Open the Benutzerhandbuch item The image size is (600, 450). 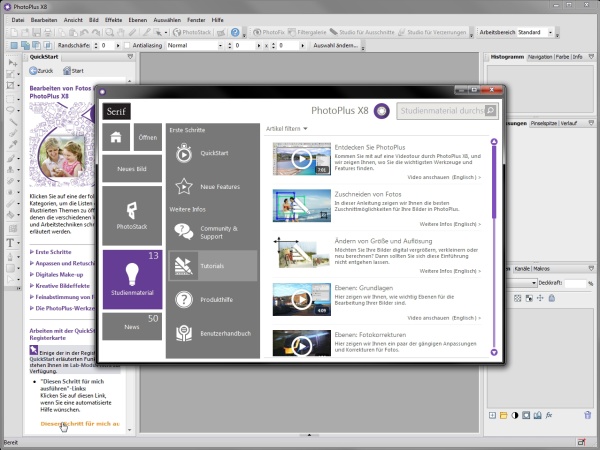(x=212, y=333)
